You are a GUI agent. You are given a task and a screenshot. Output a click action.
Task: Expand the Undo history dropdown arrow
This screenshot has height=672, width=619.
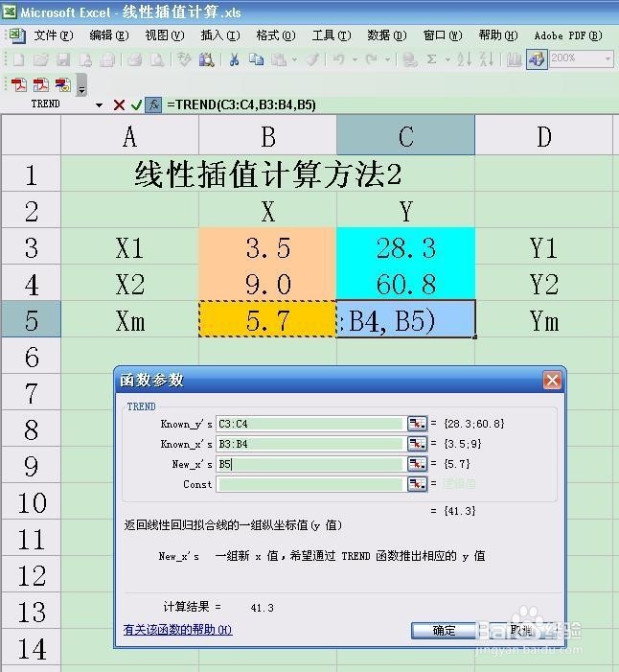point(355,59)
